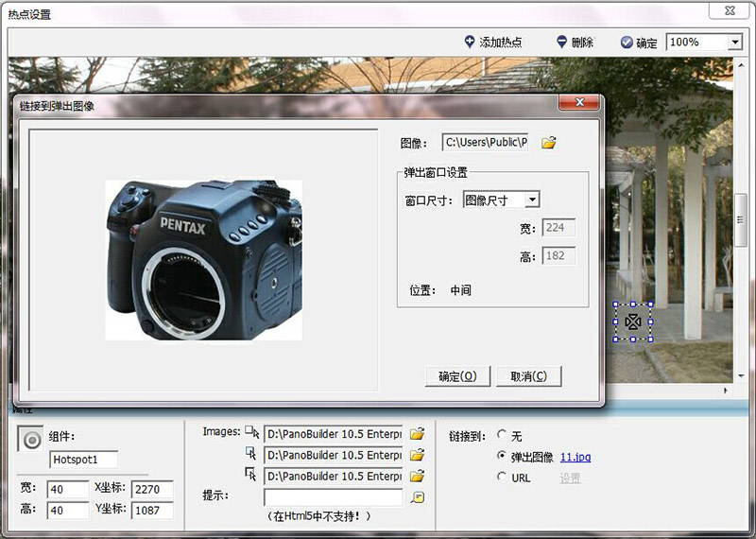Click the 高 field showing 182

(x=558, y=255)
